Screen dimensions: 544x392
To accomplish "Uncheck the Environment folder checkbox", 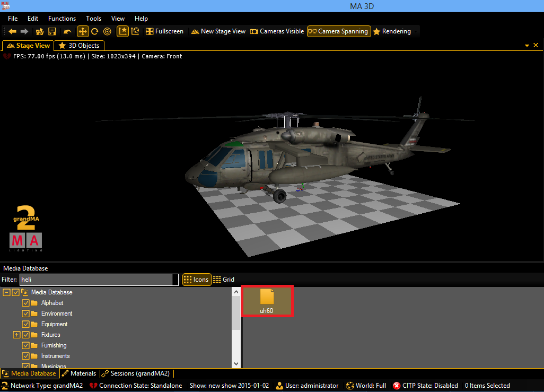I will point(25,313).
